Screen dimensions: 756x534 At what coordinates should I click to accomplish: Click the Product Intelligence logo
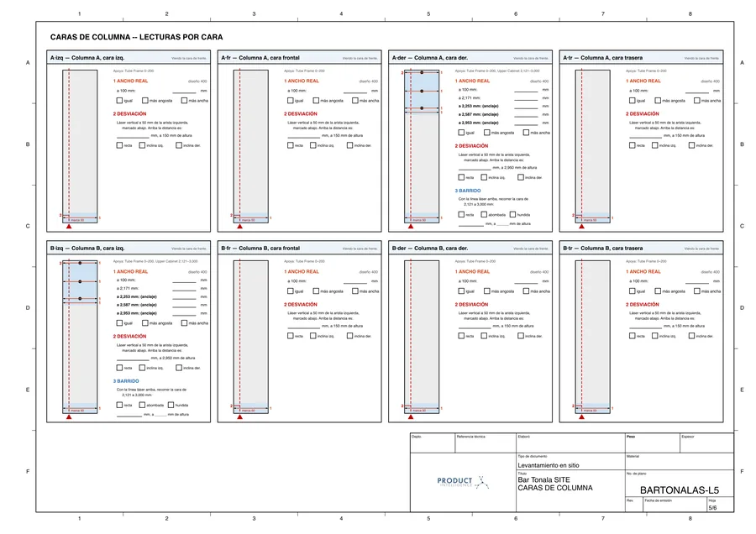[x=463, y=482]
